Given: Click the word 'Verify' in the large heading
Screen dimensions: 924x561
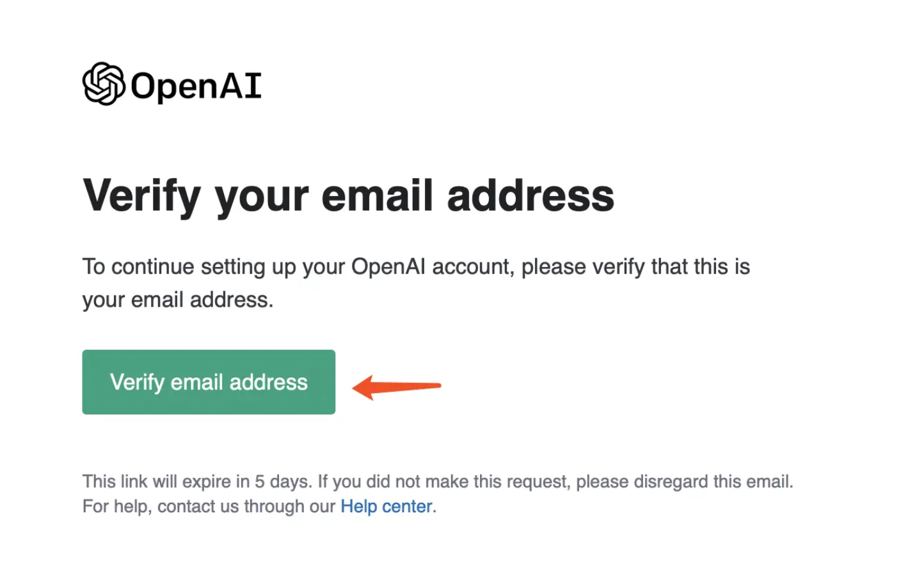Looking at the screenshot, I should 142,197.
